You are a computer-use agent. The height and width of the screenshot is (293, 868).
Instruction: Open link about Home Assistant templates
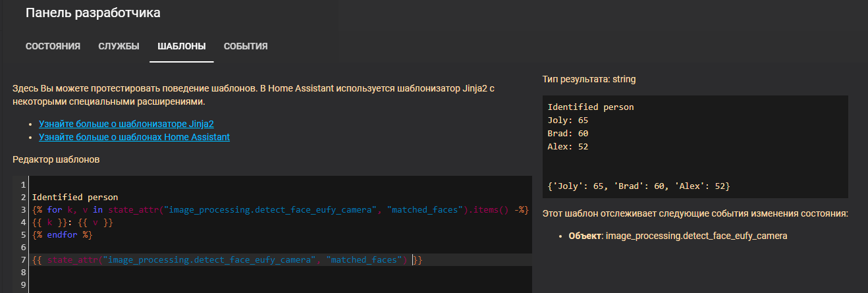tap(134, 137)
